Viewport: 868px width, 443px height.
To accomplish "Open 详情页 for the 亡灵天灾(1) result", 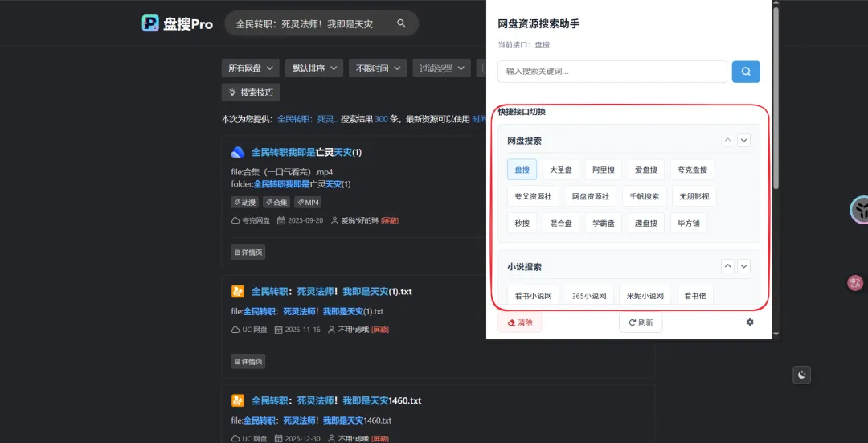I will point(248,252).
